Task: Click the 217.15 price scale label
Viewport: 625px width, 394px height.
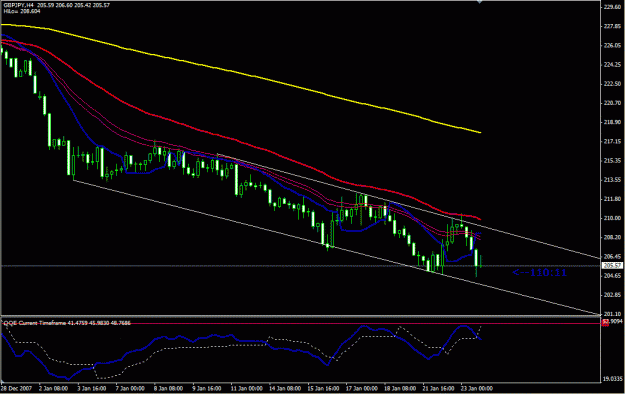Action: [612, 141]
